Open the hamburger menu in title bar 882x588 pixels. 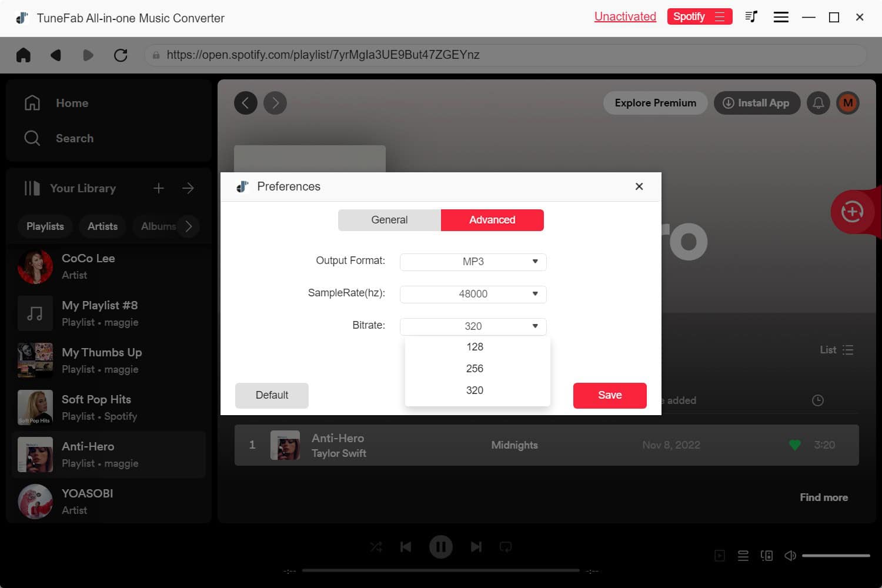click(x=781, y=17)
